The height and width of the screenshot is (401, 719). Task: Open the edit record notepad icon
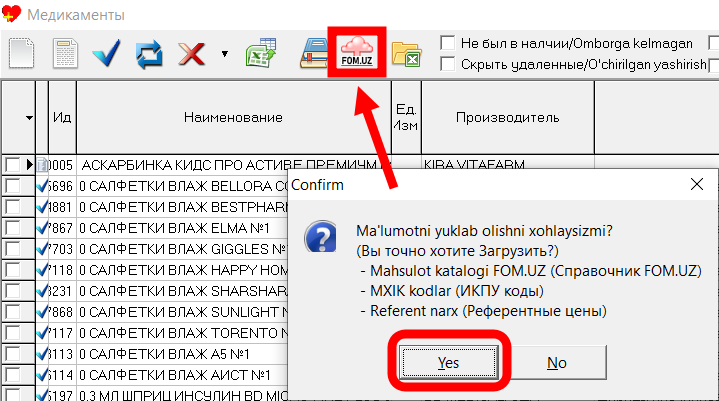tap(65, 53)
